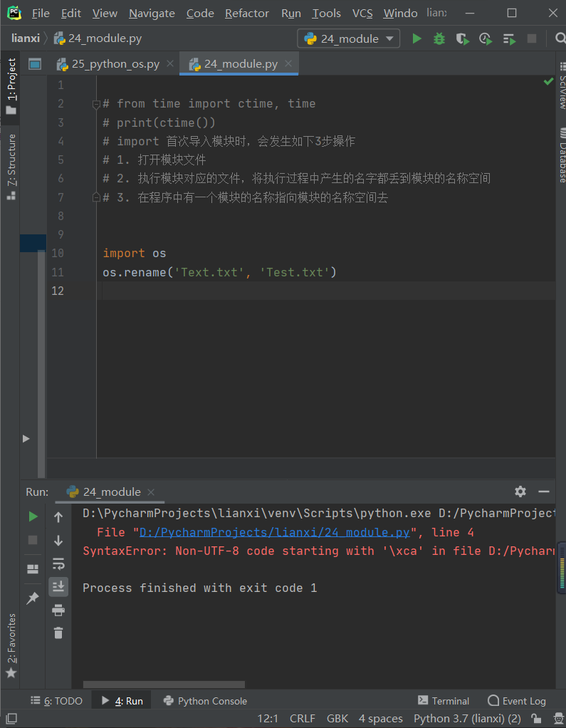Launch the Profiler clock icon in toolbar
The width and height of the screenshot is (566, 728).
tap(483, 40)
